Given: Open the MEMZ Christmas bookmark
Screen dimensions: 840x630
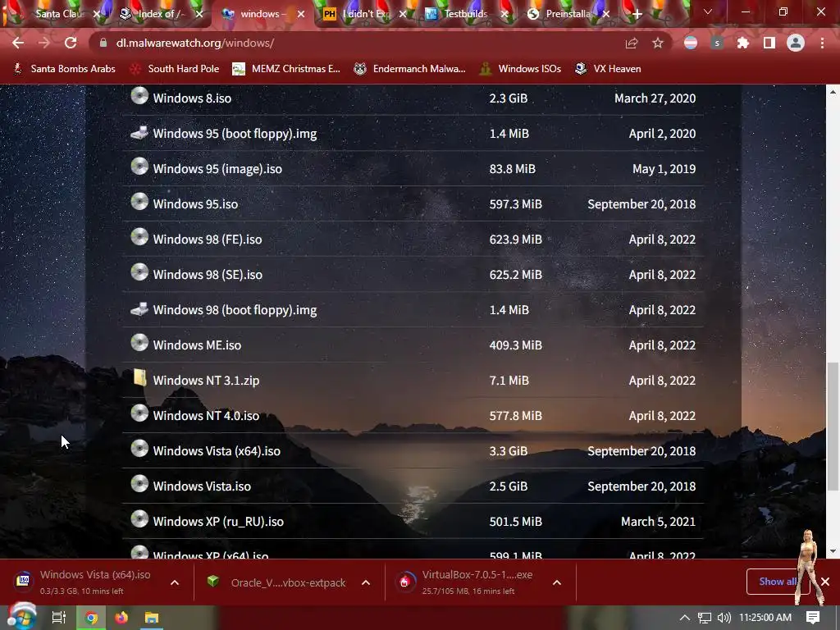Looking at the screenshot, I should click(286, 69).
